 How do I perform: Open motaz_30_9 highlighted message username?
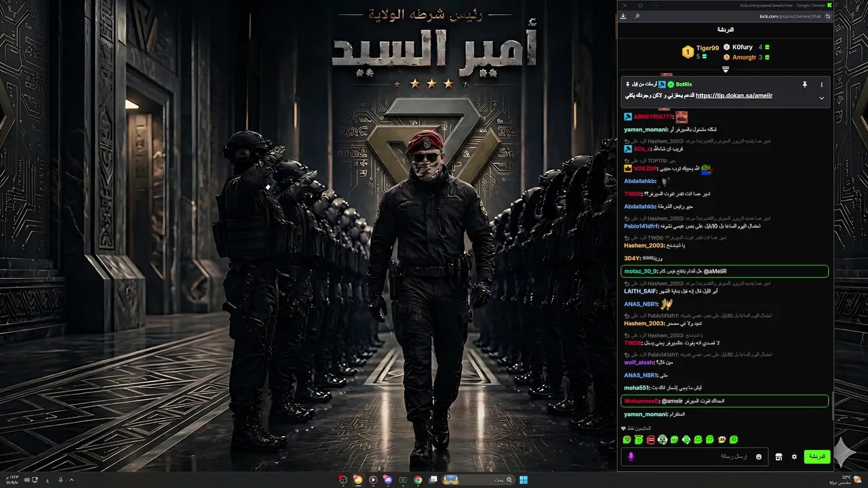(641, 271)
